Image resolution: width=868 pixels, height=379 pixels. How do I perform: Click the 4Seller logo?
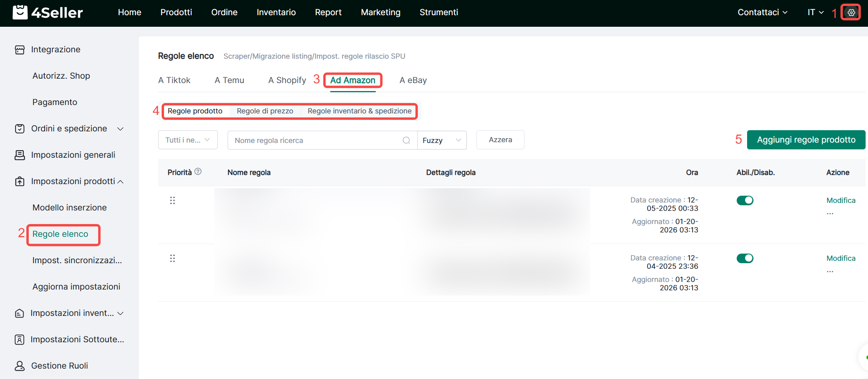tap(48, 12)
